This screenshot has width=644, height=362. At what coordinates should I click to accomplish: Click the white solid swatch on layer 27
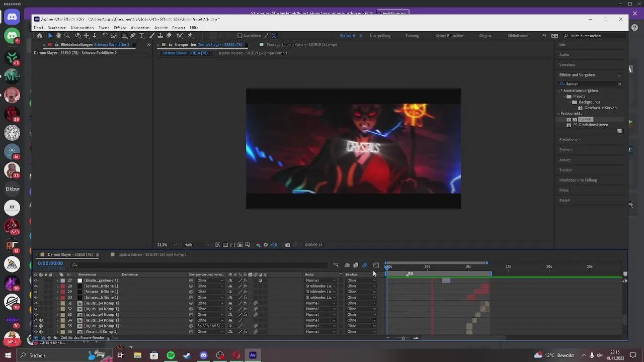tap(79, 281)
